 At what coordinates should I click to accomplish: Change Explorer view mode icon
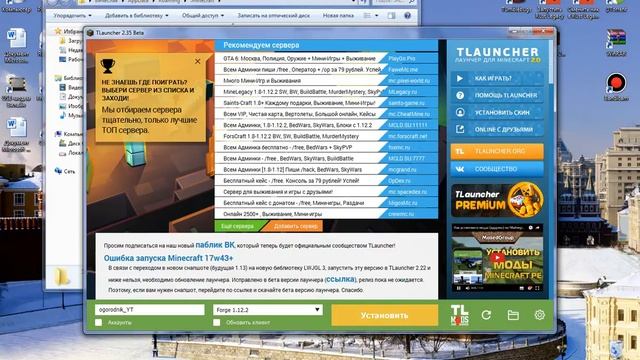(x=367, y=16)
